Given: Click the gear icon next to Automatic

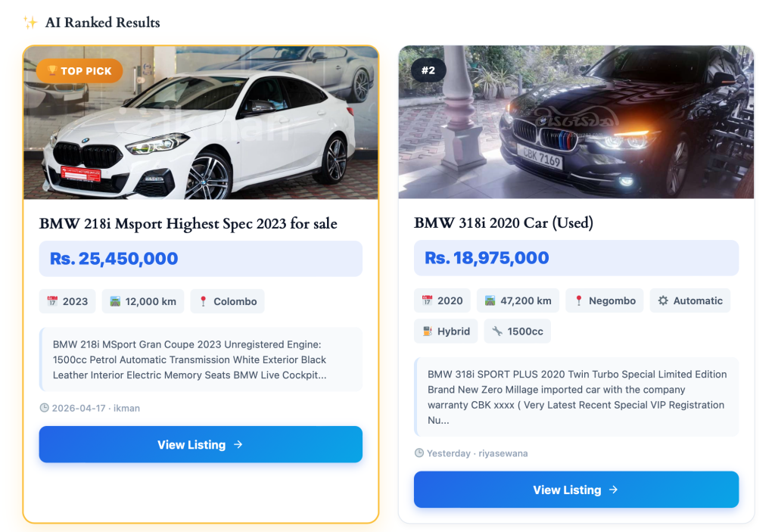Looking at the screenshot, I should [x=663, y=300].
